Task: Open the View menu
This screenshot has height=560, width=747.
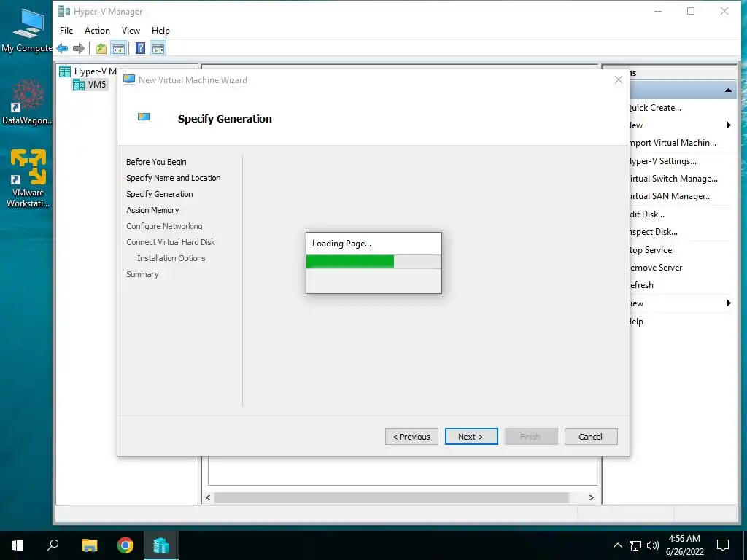Action: point(131,31)
